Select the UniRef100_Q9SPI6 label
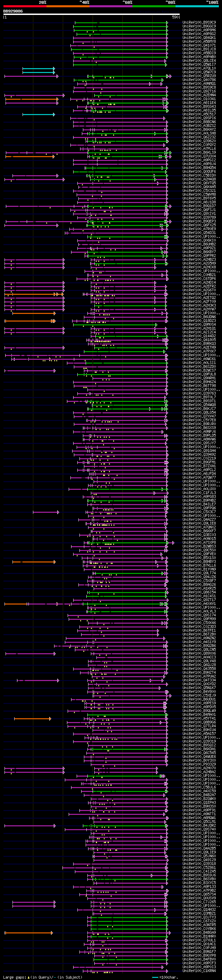Screen dimensions: 222x980 199,118
